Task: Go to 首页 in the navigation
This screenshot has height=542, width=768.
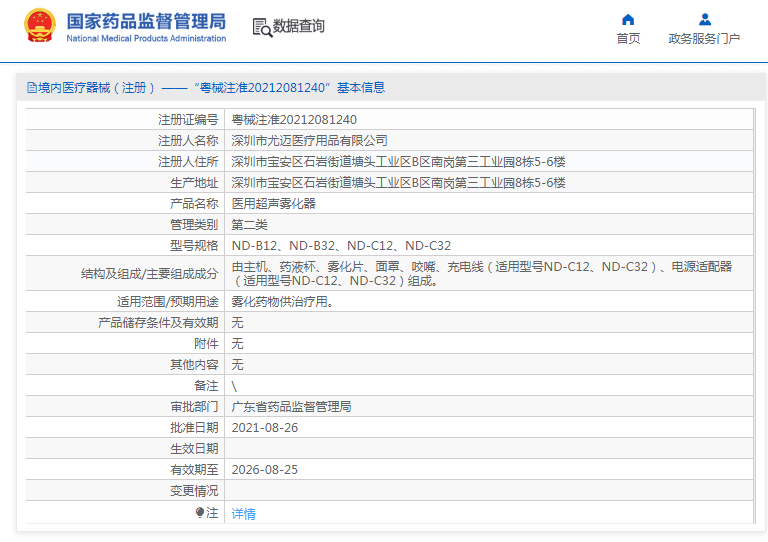Action: [x=628, y=39]
